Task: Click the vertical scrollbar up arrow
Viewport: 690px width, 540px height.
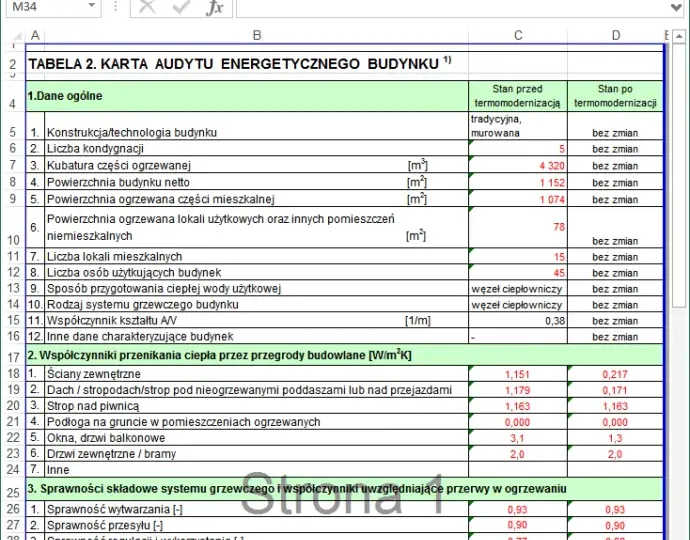Action: [679, 37]
